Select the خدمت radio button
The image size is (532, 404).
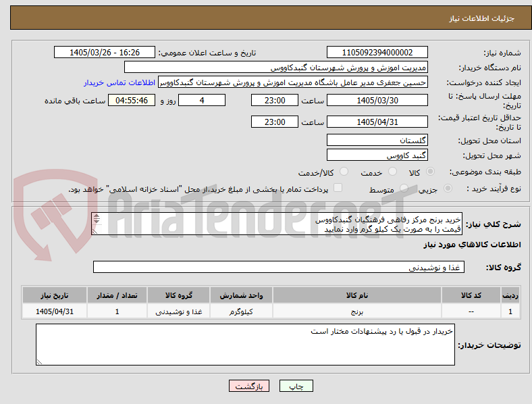(392, 172)
